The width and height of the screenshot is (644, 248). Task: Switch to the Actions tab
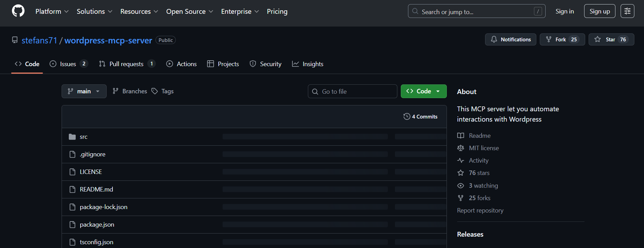181,64
